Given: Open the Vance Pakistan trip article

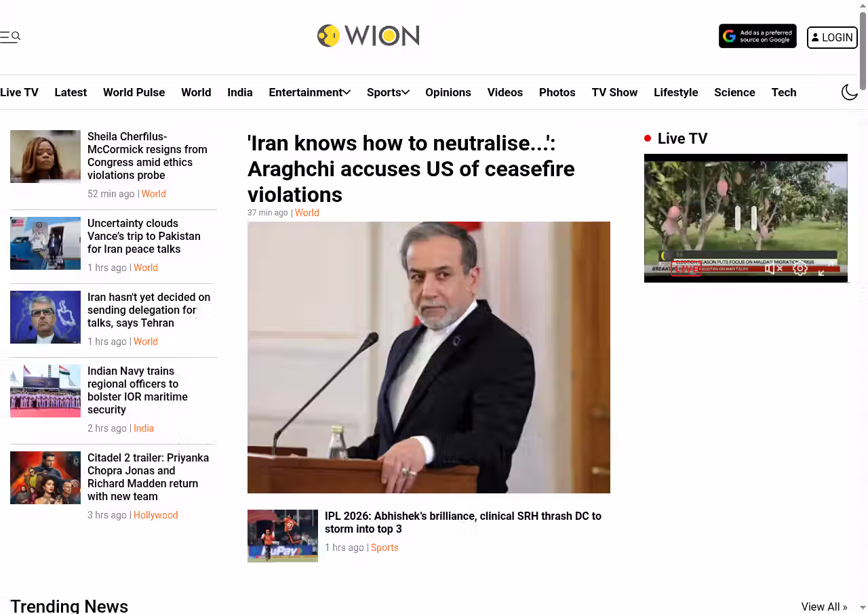Looking at the screenshot, I should point(144,236).
